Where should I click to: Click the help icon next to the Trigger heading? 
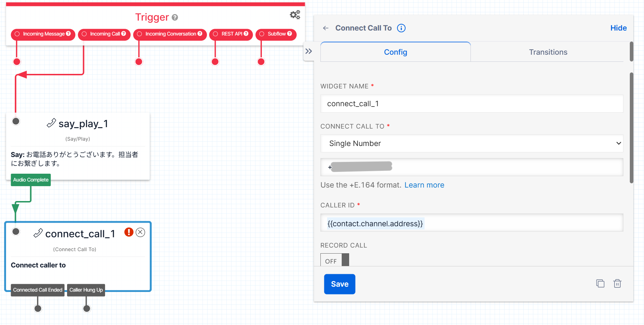click(174, 17)
